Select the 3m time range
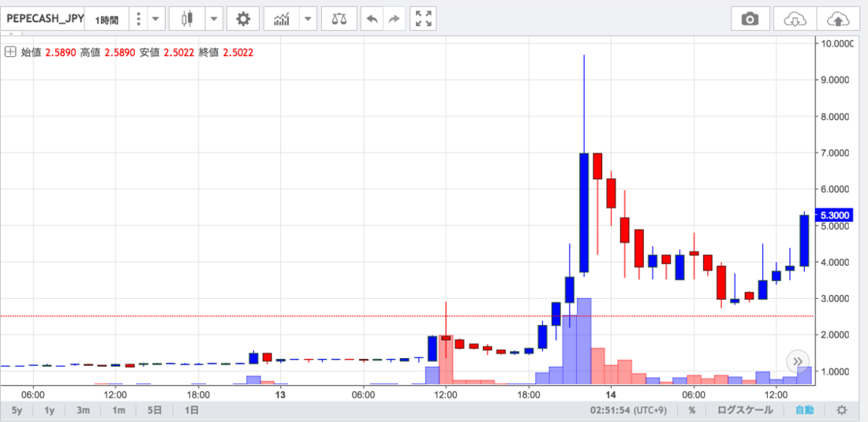The image size is (868, 422). [x=83, y=410]
